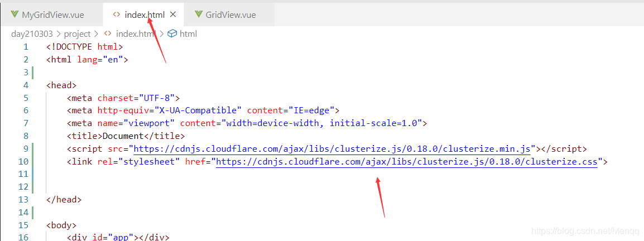The image size is (644, 241).
Task: Click the HTML file icon in breadcrumb
Action: (x=108, y=33)
